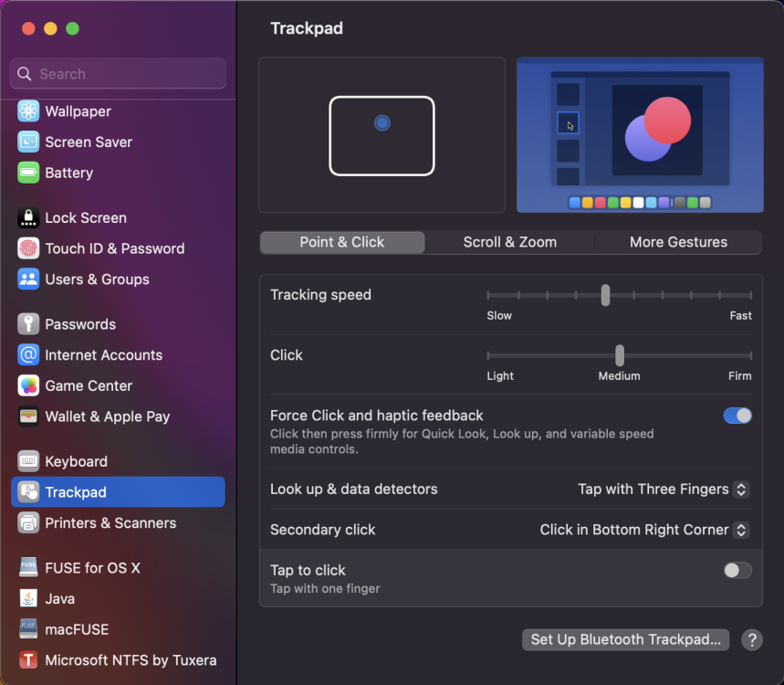Viewport: 784px width, 685px height.
Task: Expand Look up & data detectors dropdown
Action: [x=663, y=489]
